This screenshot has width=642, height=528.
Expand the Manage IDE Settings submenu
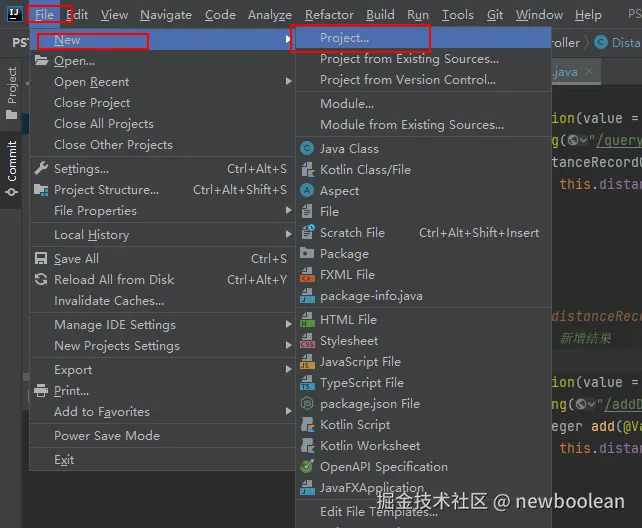click(x=288, y=325)
